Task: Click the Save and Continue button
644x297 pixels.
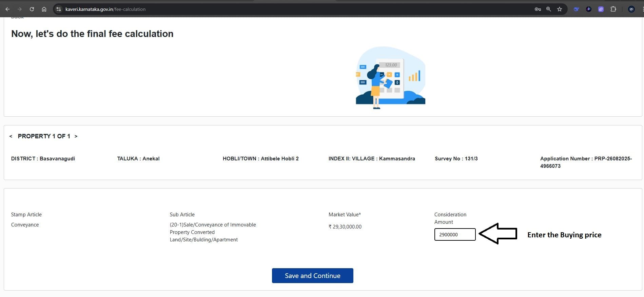Action: [312, 276]
